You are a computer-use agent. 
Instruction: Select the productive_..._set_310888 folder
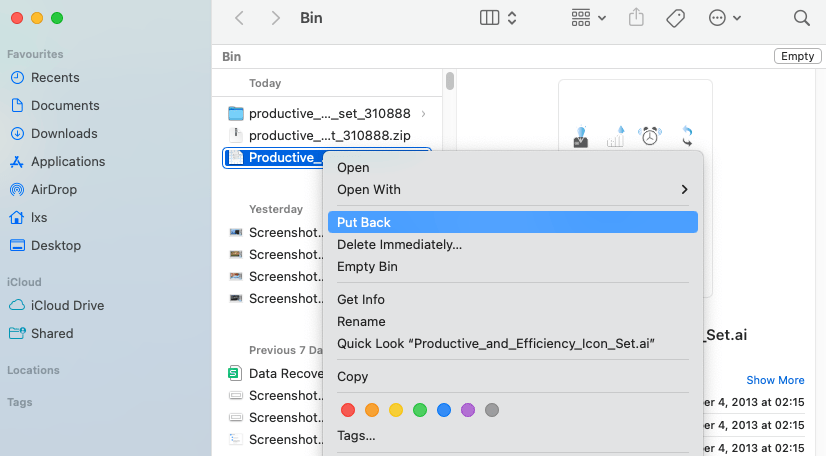(x=329, y=113)
